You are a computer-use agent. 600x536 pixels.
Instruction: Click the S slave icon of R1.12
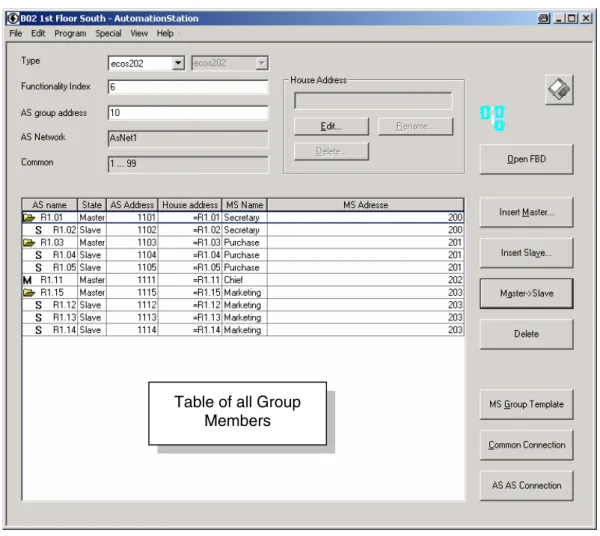(x=38, y=305)
